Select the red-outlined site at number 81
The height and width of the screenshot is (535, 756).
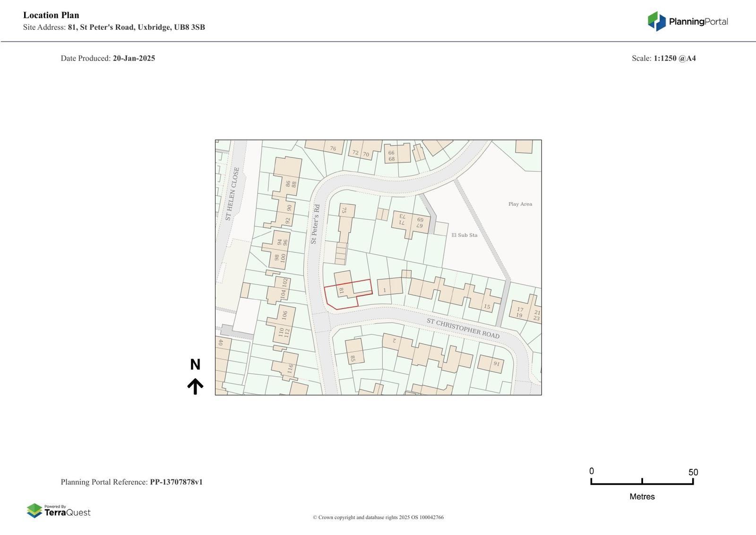click(347, 294)
